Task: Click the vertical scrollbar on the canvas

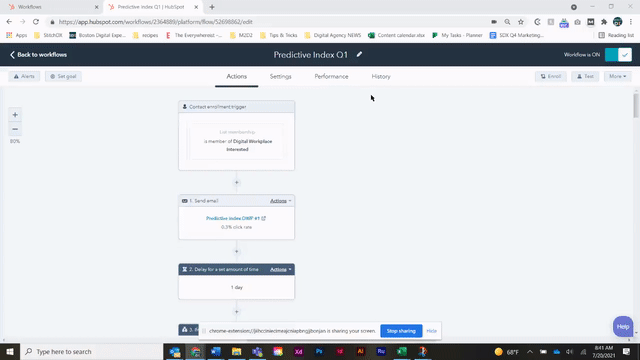Action: pyautogui.click(x=636, y=105)
